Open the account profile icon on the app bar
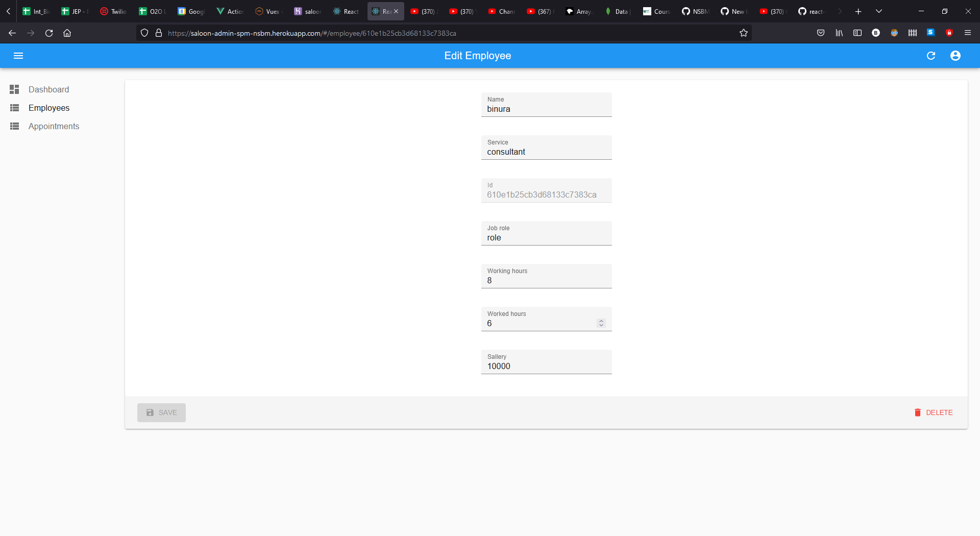This screenshot has width=980, height=536. tap(955, 56)
